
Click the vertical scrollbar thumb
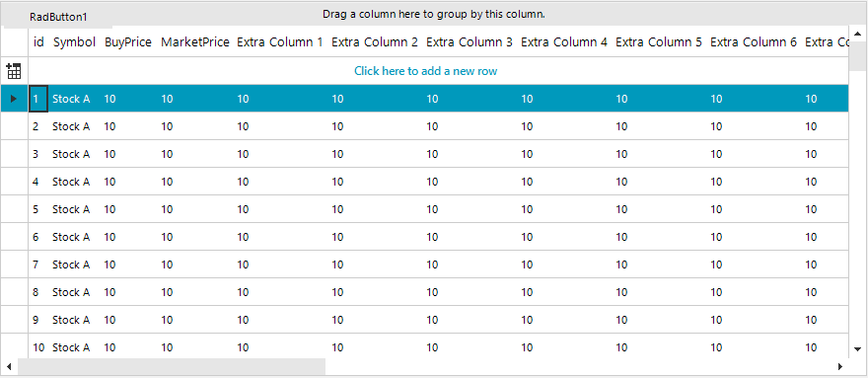[x=857, y=56]
